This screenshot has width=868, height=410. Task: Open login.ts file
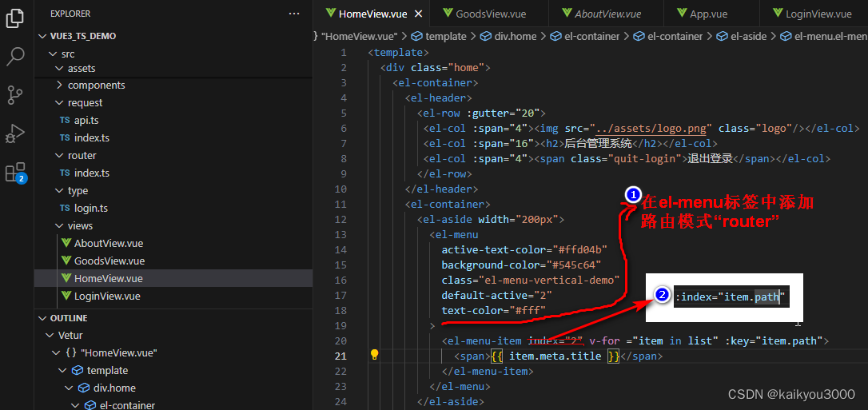pos(91,208)
